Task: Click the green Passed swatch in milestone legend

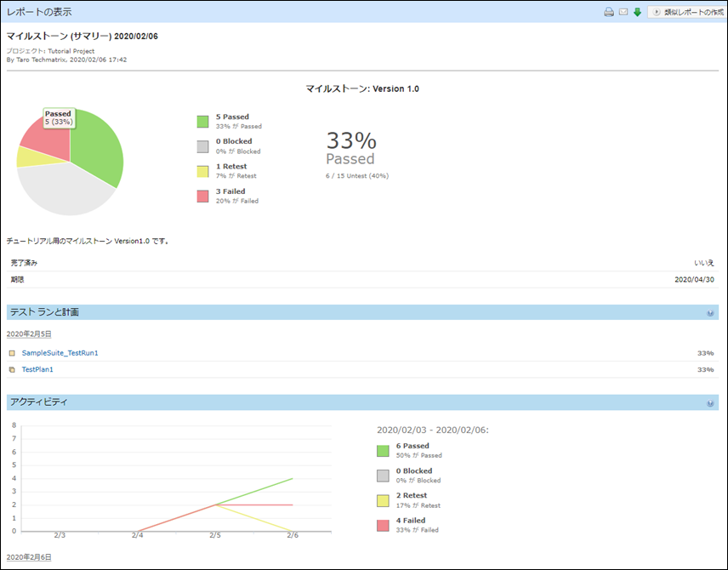Action: (202, 122)
